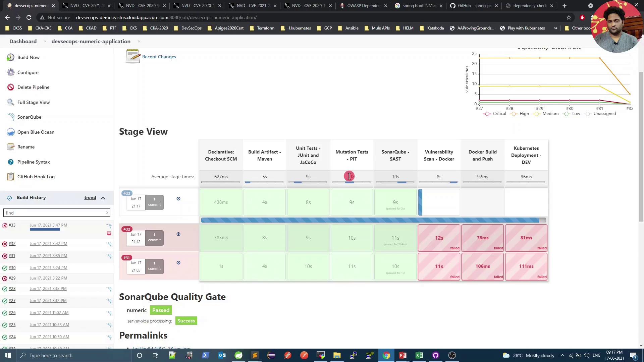This screenshot has height=362, width=644.
Task: Click the Build Now icon
Action: (11, 57)
